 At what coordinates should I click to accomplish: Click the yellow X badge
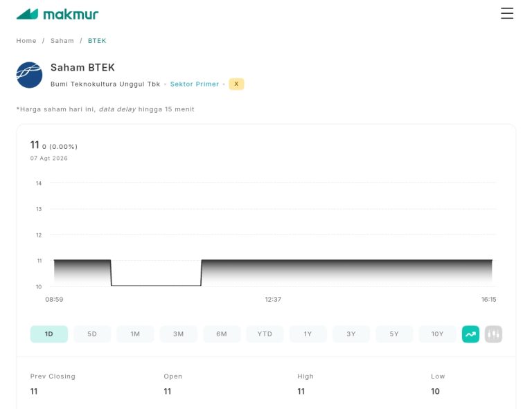coord(236,84)
